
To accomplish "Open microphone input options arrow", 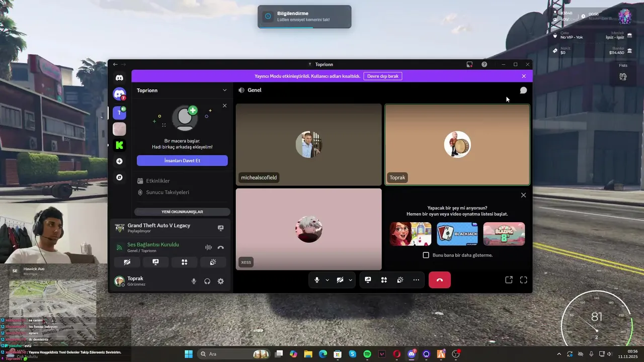I will [x=327, y=280].
